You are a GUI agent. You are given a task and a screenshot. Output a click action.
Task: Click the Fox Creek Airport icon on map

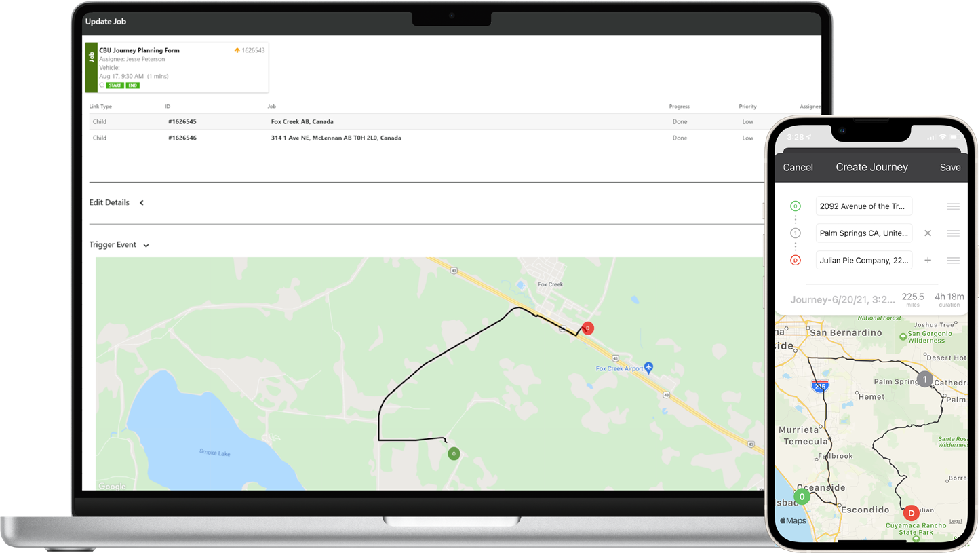coord(649,367)
